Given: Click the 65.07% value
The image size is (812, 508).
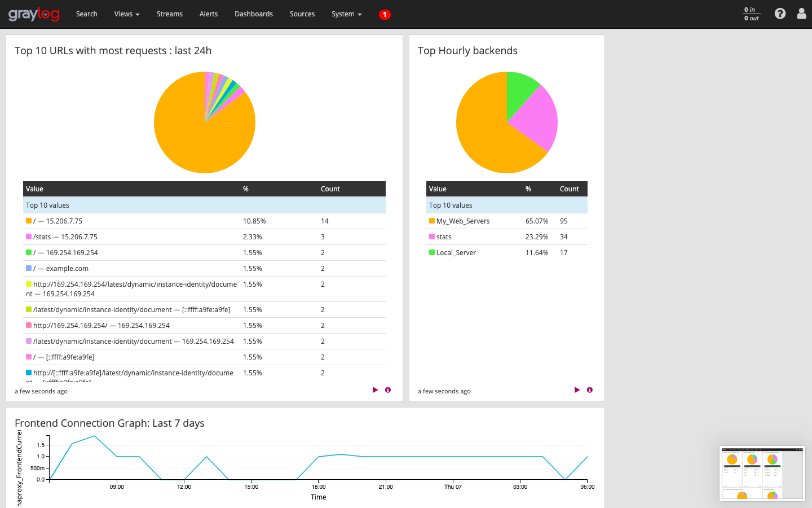Looking at the screenshot, I should (x=537, y=221).
